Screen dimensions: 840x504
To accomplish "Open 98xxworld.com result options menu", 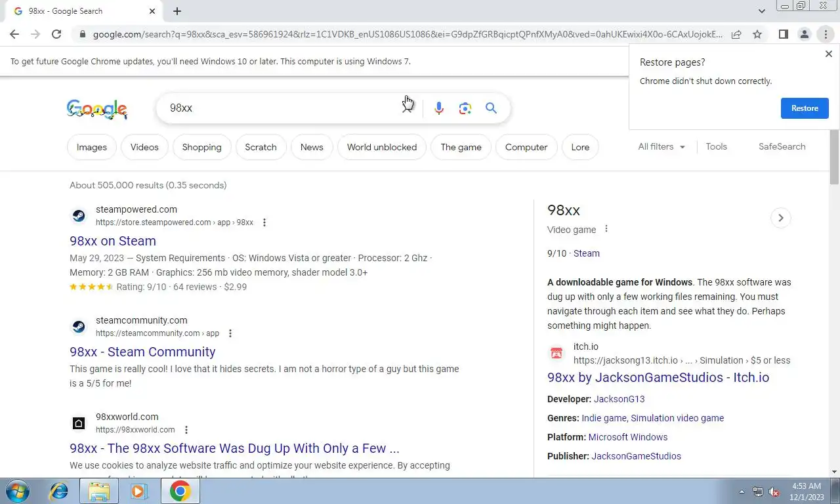I will 186,430.
